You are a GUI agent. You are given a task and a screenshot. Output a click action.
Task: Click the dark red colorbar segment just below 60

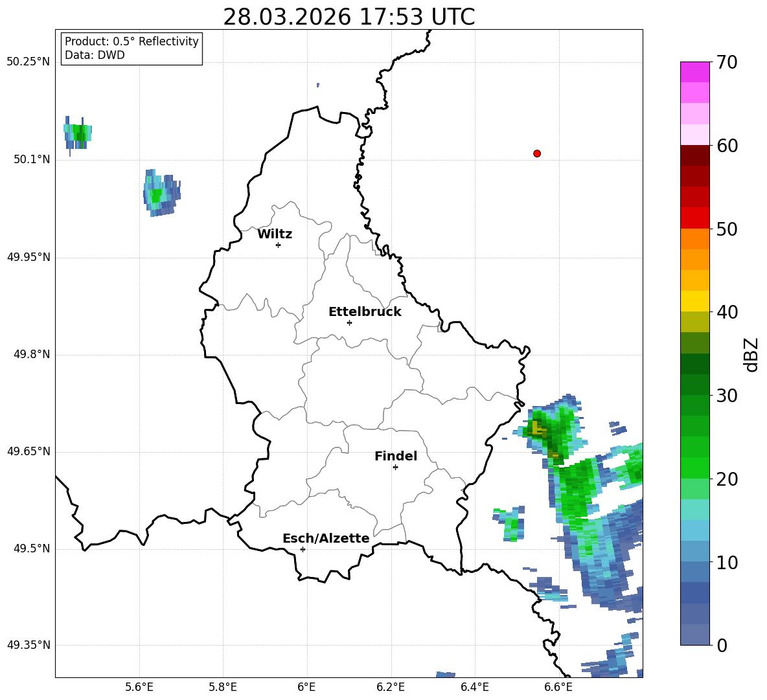click(x=694, y=155)
